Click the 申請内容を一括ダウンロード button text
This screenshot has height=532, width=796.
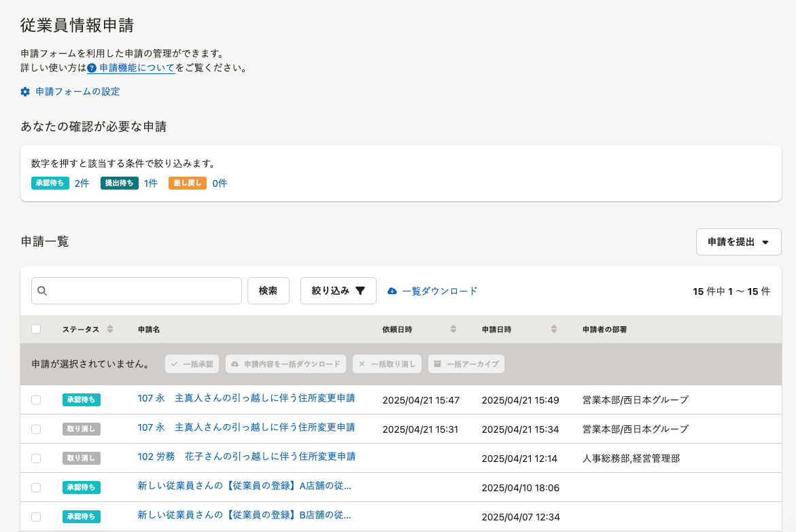(292, 364)
